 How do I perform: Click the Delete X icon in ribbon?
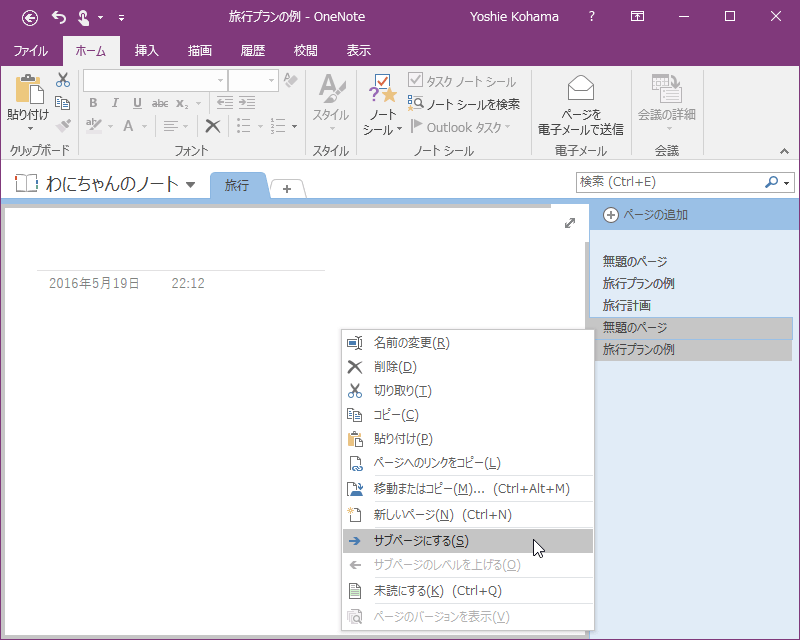(x=213, y=126)
